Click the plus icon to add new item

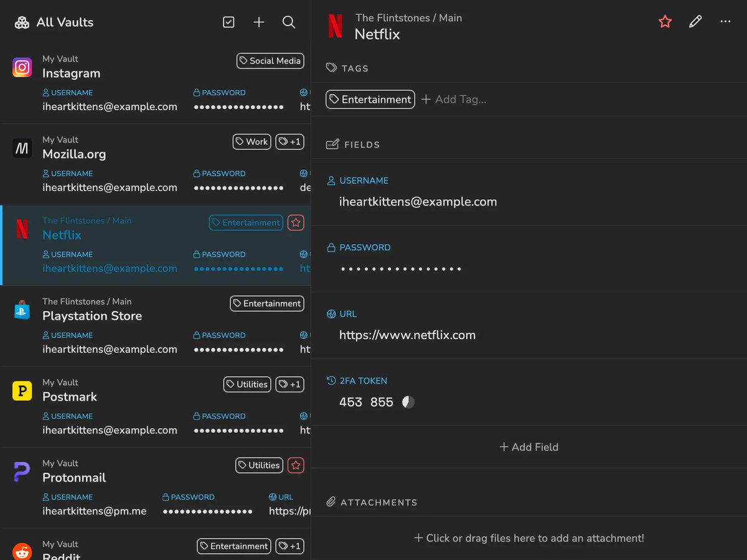pyautogui.click(x=259, y=22)
